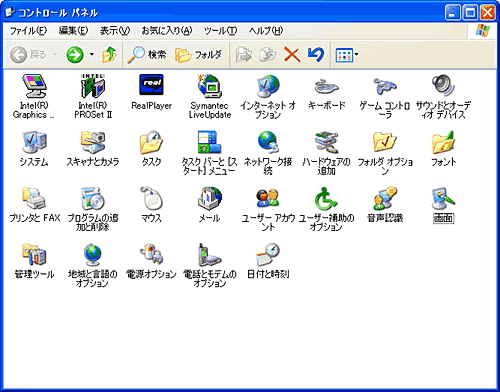The height and width of the screenshot is (392, 500).
Task: Toggle the フォルダ folders pane button
Action: click(x=198, y=55)
